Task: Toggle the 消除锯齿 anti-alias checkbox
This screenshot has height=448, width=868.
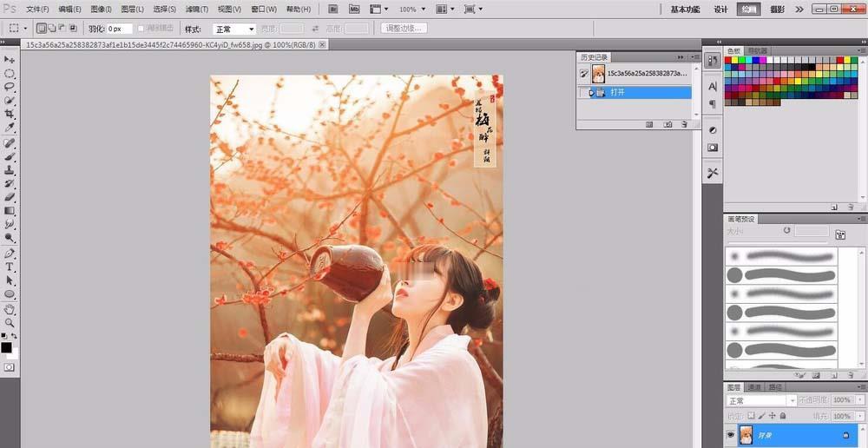Action: click(141, 29)
